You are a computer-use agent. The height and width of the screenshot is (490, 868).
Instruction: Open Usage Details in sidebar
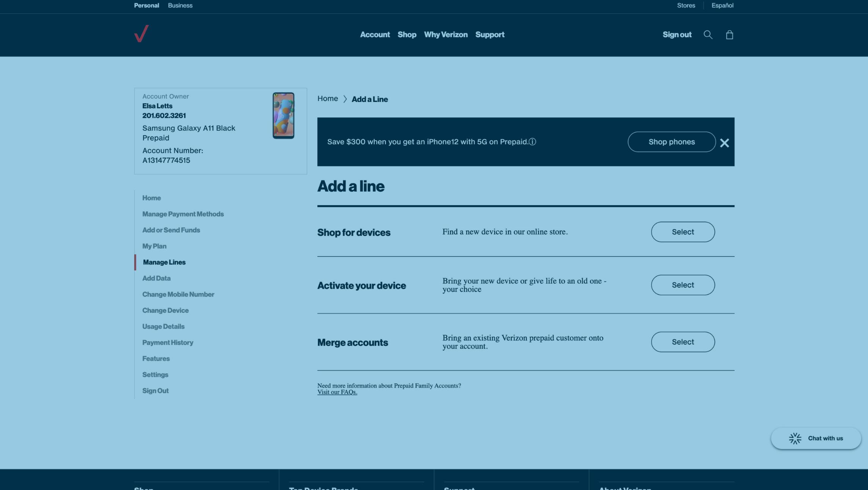(163, 326)
